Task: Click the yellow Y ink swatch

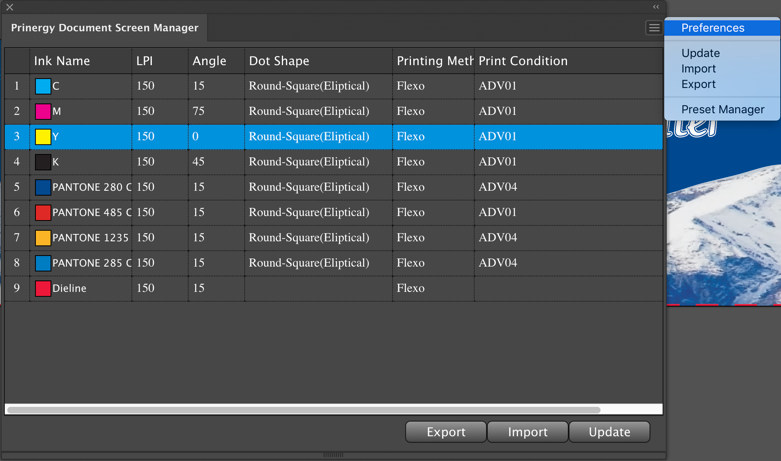Action: pos(43,137)
